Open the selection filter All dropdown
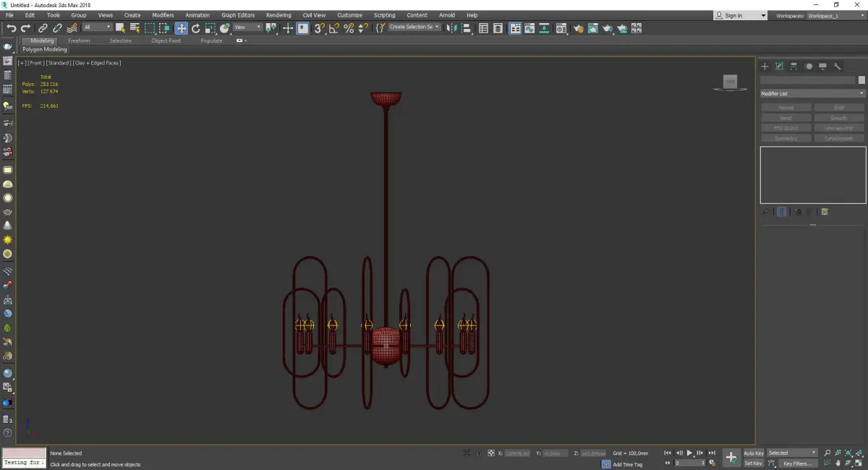 click(x=97, y=27)
